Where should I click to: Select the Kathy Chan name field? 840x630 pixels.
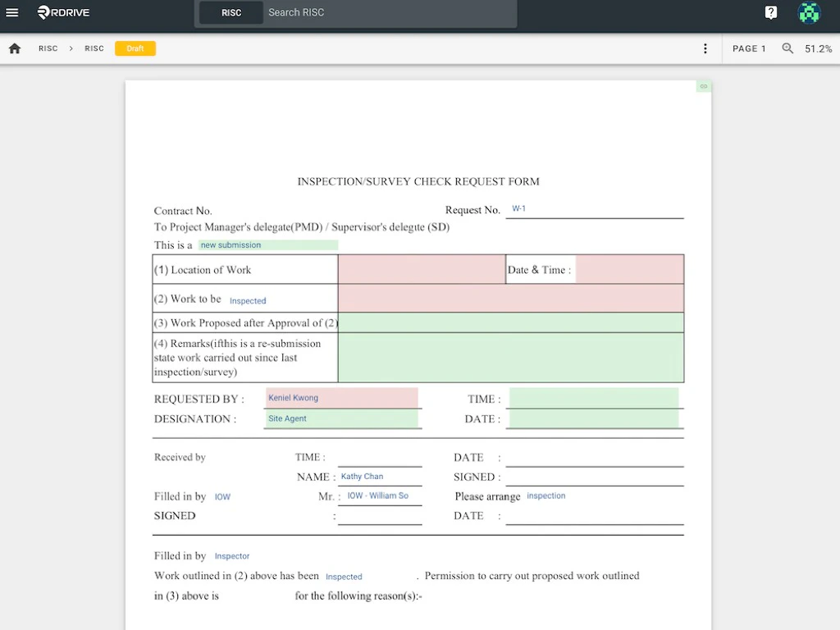[363, 477]
